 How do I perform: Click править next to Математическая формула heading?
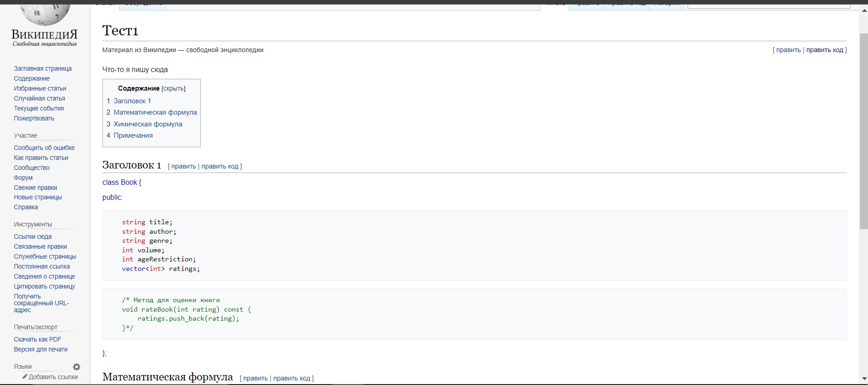pyautogui.click(x=256, y=378)
